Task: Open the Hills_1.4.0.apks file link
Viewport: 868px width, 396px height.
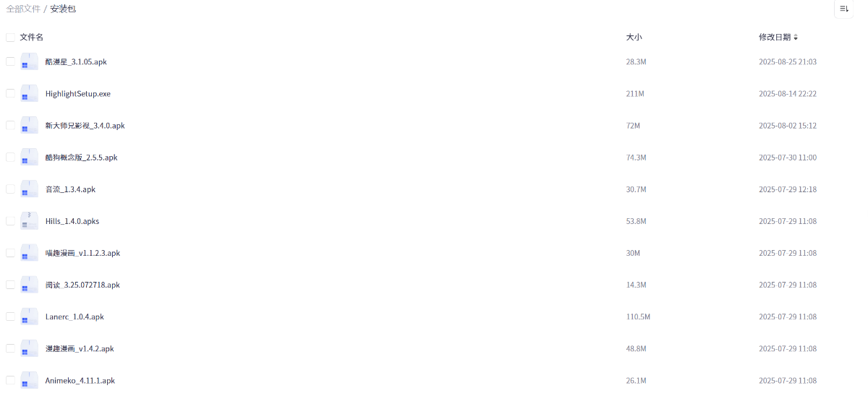Action: 72,221
